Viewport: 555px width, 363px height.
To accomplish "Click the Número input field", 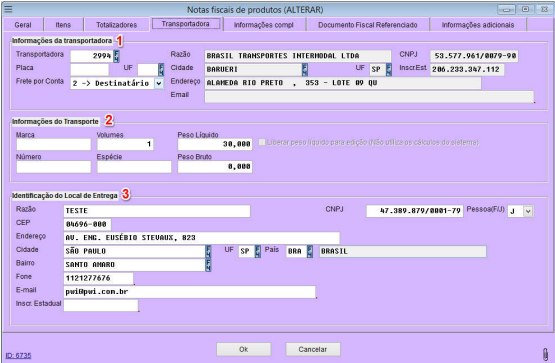I will [x=53, y=167].
